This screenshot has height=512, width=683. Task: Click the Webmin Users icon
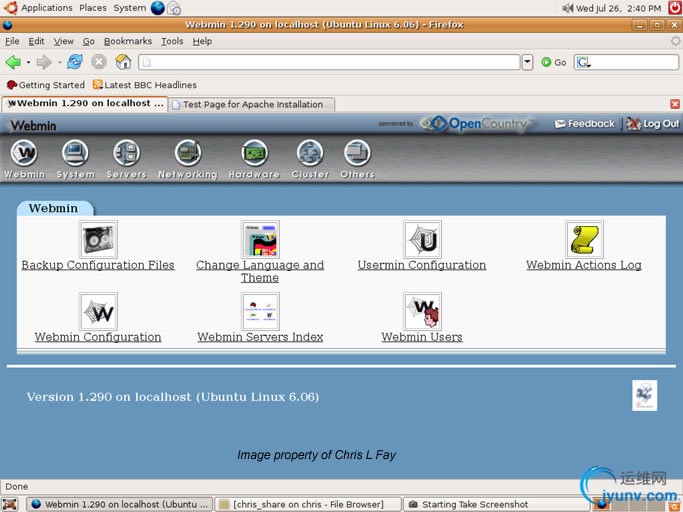(x=423, y=311)
